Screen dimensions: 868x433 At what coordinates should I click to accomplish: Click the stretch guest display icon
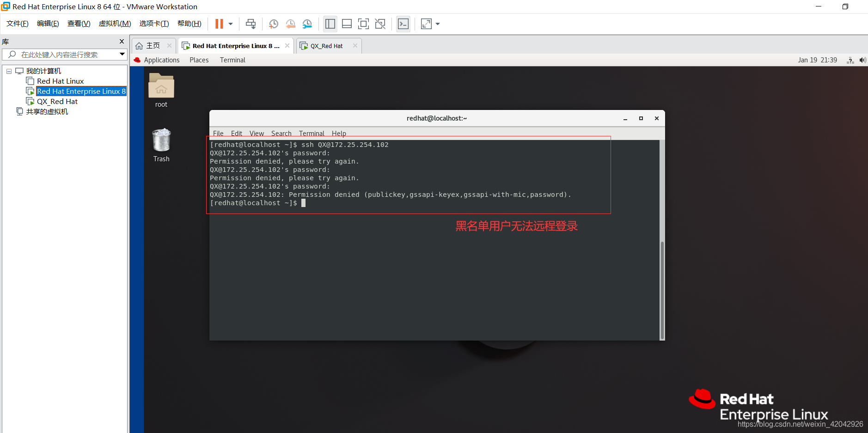tap(426, 24)
